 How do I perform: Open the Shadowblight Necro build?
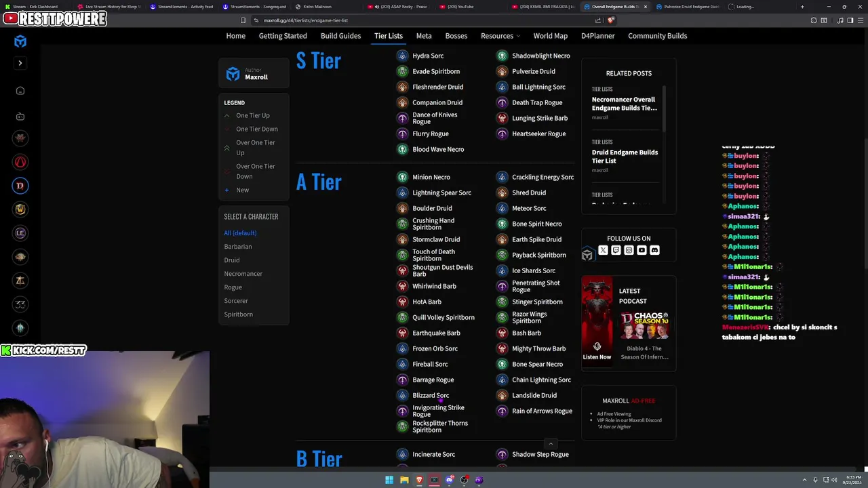coord(540,56)
